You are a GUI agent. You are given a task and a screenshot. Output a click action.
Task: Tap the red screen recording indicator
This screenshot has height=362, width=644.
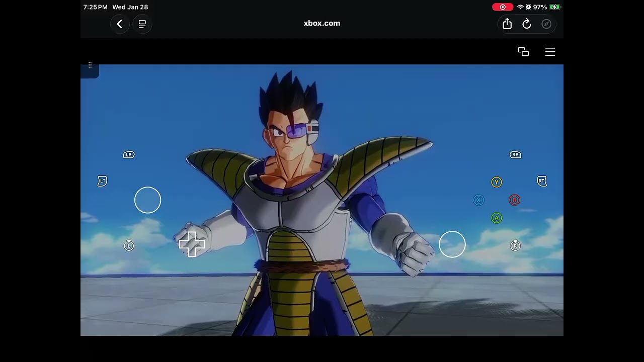tap(503, 7)
